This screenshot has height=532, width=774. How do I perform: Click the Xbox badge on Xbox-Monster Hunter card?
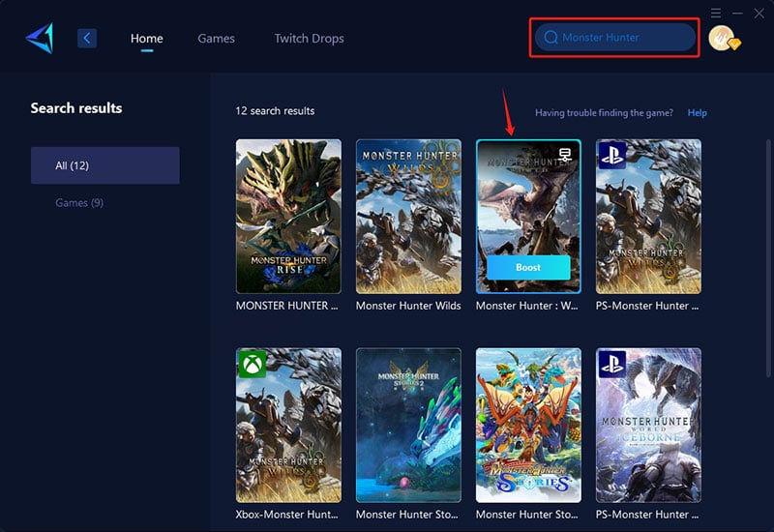(x=253, y=365)
